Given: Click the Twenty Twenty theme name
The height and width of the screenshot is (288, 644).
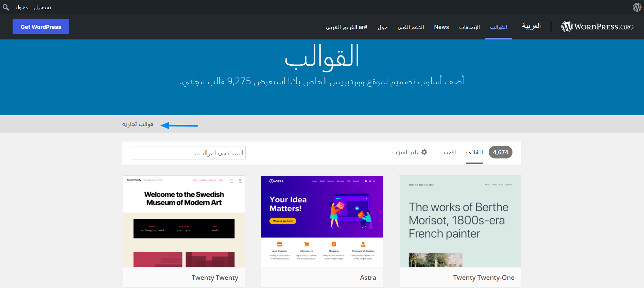Looking at the screenshot, I should [x=215, y=277].
